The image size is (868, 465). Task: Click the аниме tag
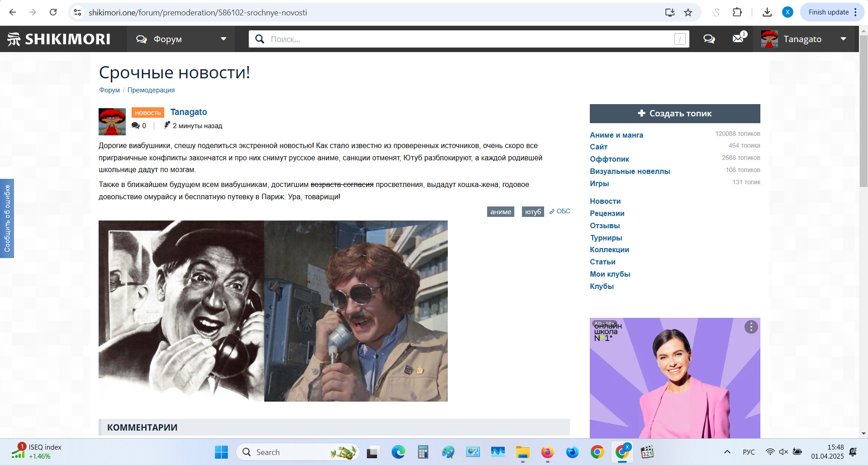coord(500,212)
